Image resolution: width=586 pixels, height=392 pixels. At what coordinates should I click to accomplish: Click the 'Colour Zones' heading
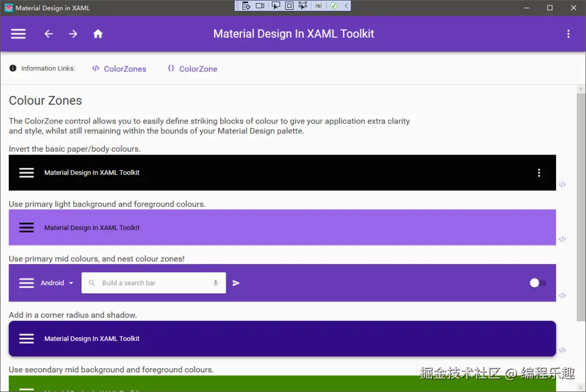click(x=45, y=100)
